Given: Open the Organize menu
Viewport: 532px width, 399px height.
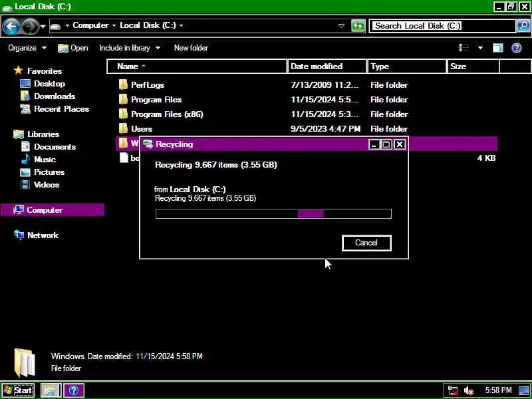Looking at the screenshot, I should click(27, 48).
